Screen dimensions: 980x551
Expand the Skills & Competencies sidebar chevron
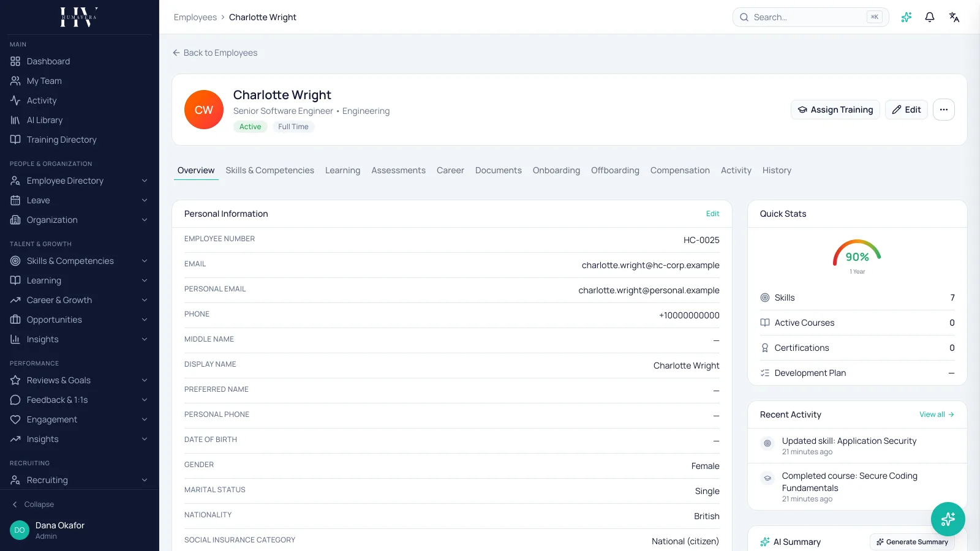point(145,261)
